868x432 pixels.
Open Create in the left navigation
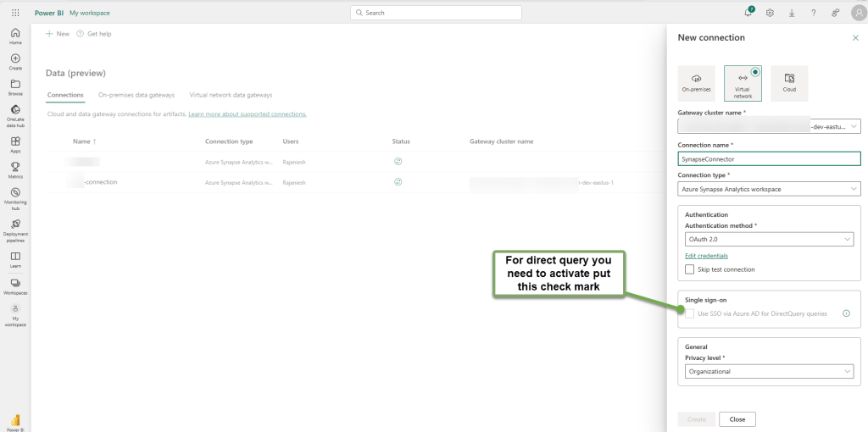coord(15,62)
